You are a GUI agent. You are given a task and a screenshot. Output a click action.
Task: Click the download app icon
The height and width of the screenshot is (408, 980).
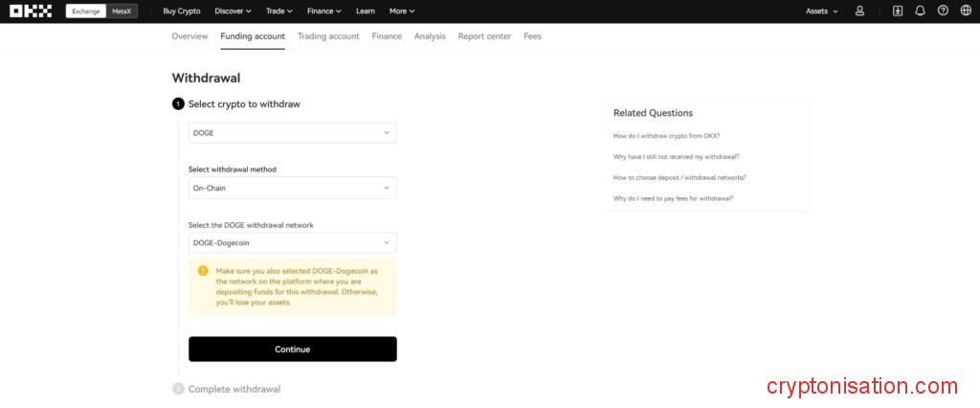(898, 11)
